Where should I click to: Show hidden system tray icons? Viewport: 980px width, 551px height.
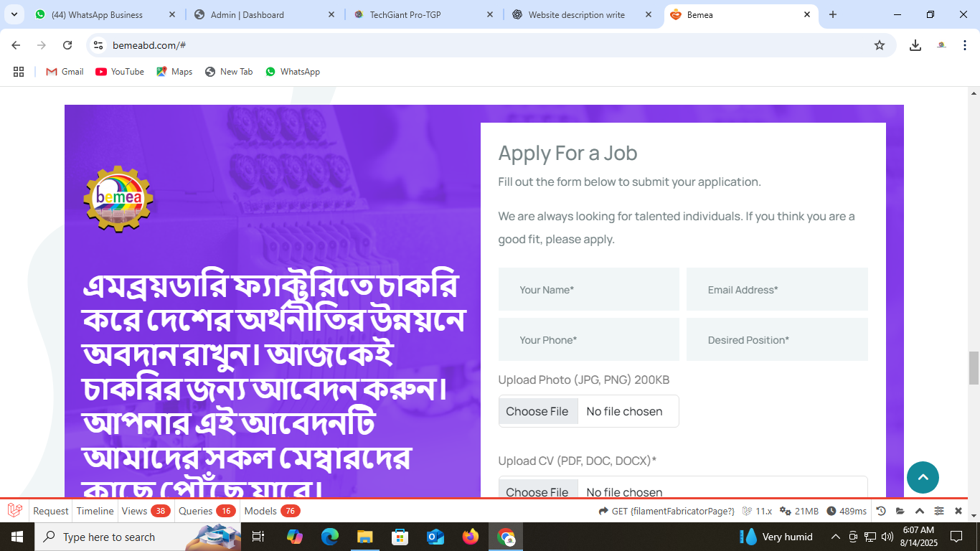point(835,537)
